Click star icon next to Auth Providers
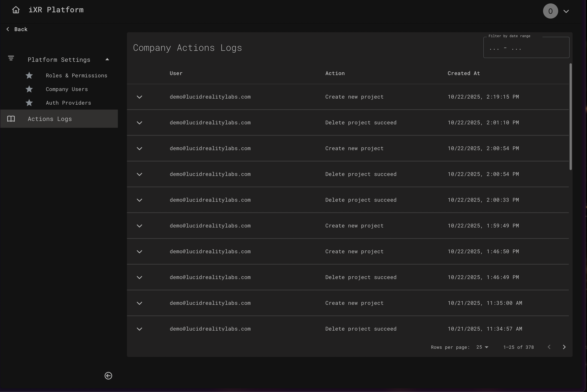 pos(29,103)
